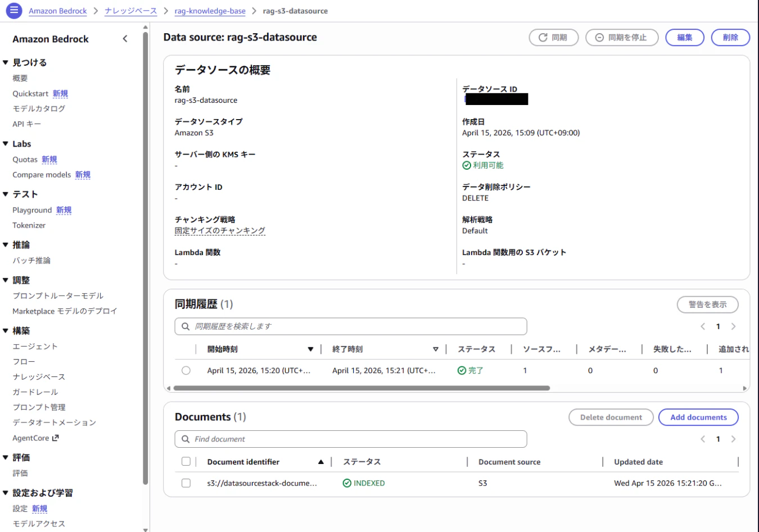Viewport: 759px width, 532px height.
Task: Click the 削除 delete button
Action: tap(730, 38)
